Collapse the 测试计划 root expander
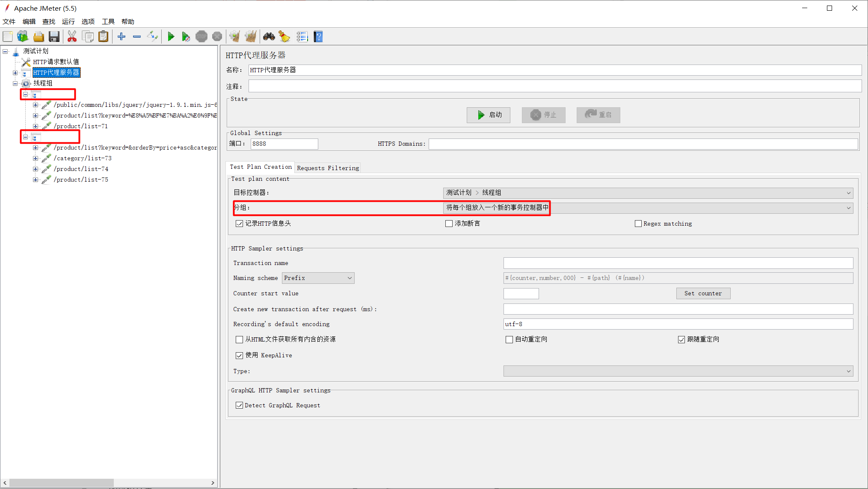Screen dimensions: 868x489 (x=5, y=51)
